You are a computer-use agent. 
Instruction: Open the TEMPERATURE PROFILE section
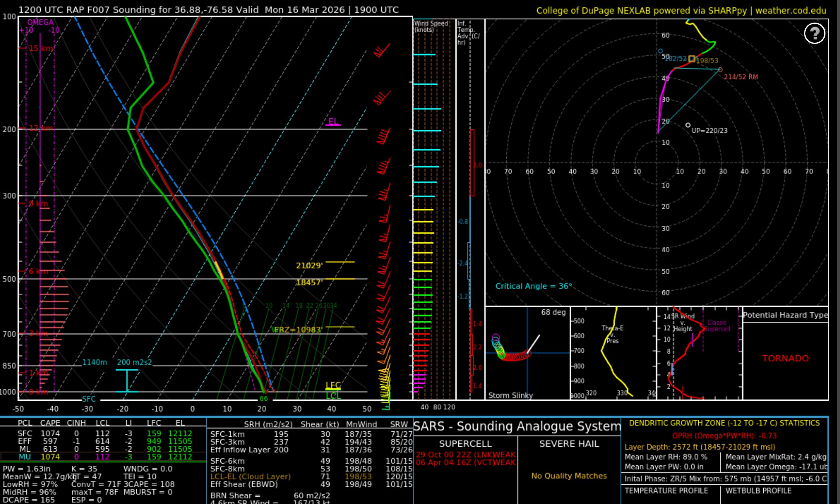coord(666,491)
